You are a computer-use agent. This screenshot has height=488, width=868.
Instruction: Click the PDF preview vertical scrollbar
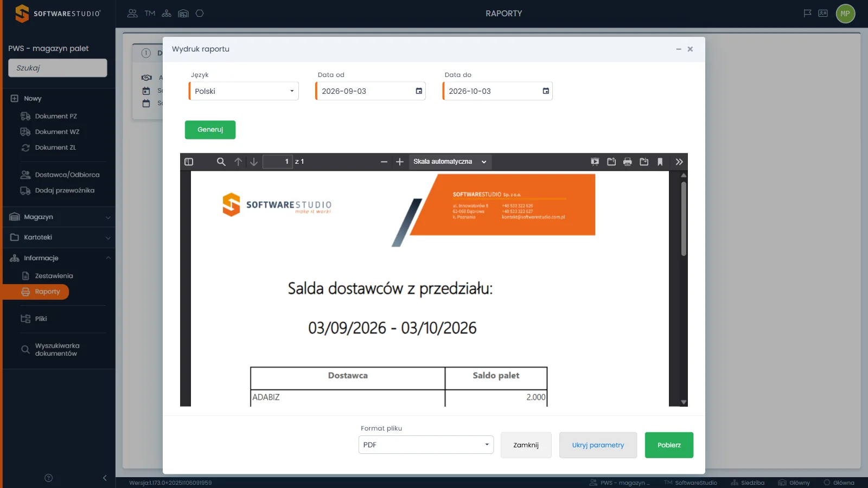pos(684,219)
